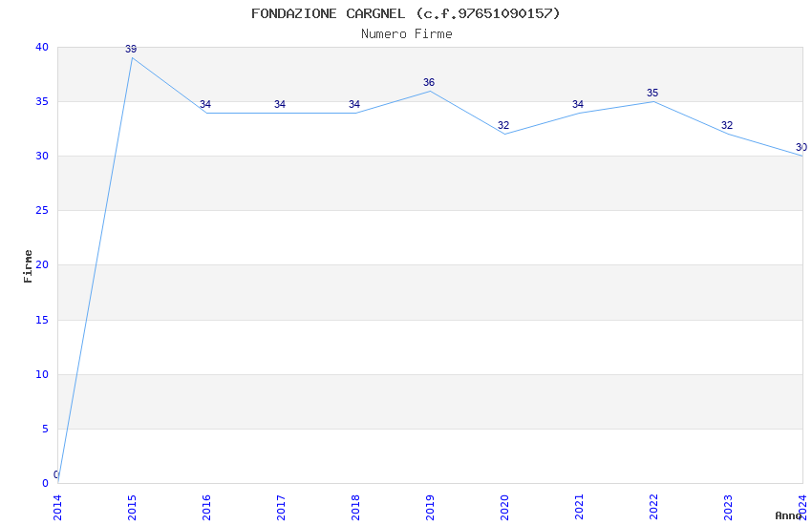This screenshot has width=812, height=525.
Task: Click the data label 32 above 2020
Action: (503, 125)
